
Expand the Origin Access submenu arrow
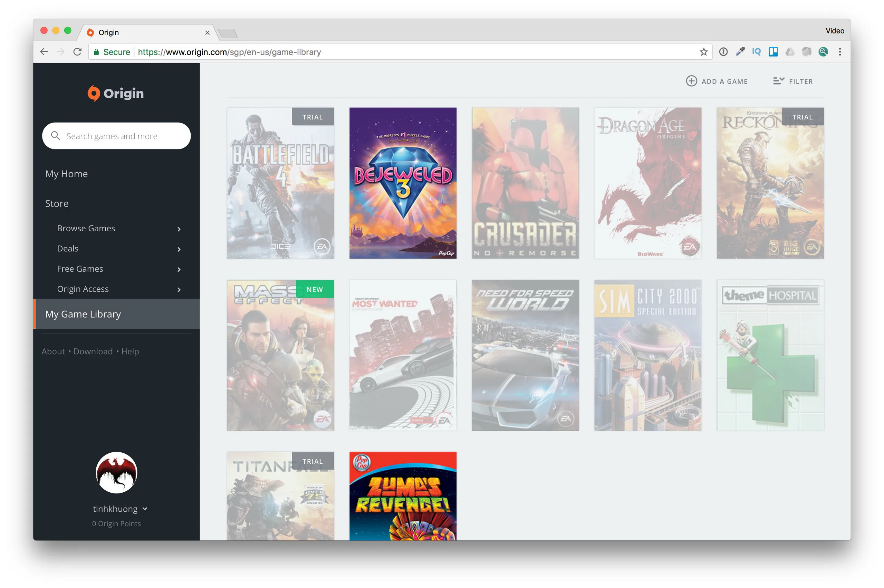pos(179,289)
